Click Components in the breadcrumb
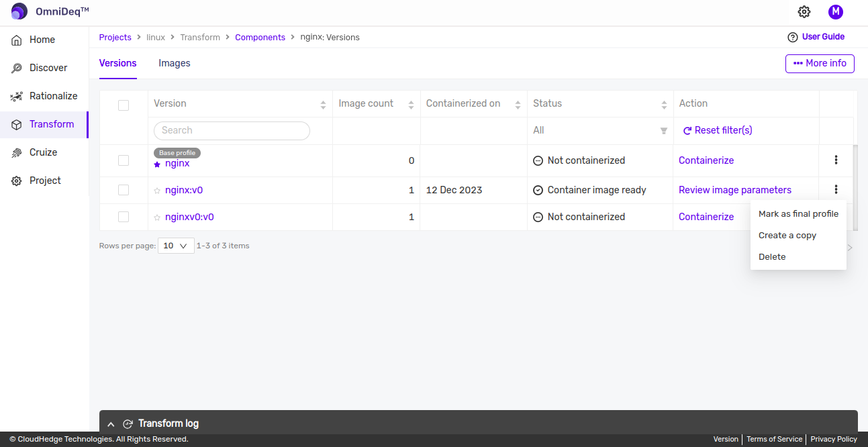 pyautogui.click(x=260, y=38)
